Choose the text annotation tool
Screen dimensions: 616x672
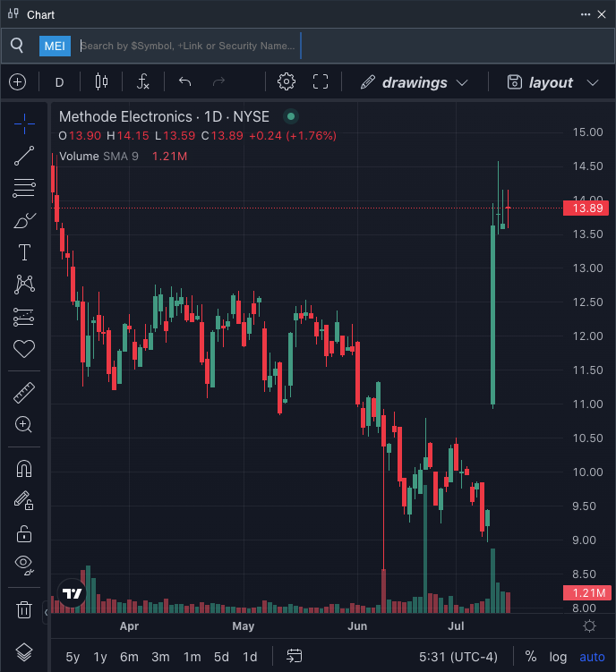[x=24, y=253]
